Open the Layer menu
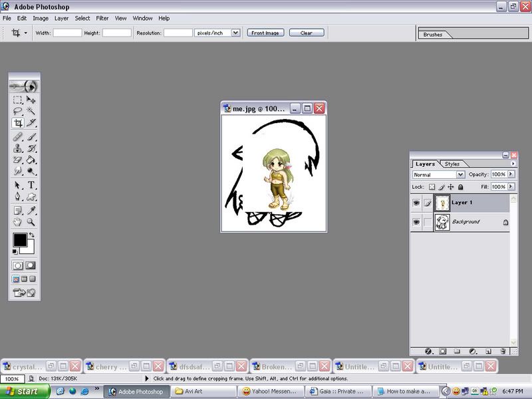The image size is (532, 399). point(61,19)
